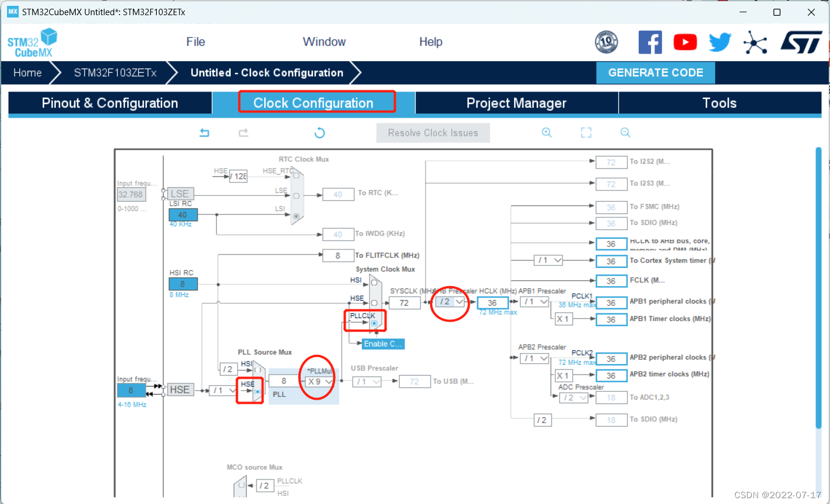This screenshot has width=830, height=504.
Task: Click the Resolve Clock Issues button
Action: coord(433,133)
